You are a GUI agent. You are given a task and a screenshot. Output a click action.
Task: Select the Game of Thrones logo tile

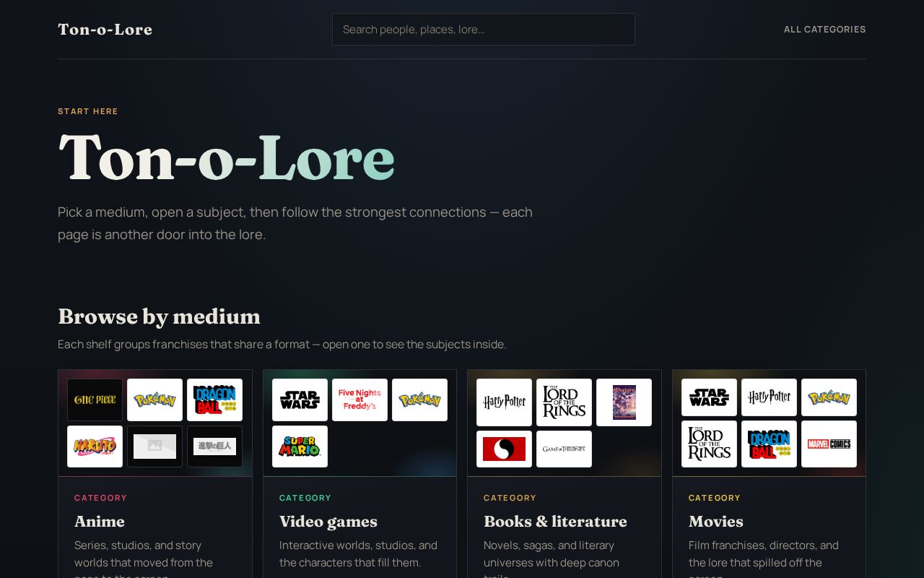click(564, 449)
